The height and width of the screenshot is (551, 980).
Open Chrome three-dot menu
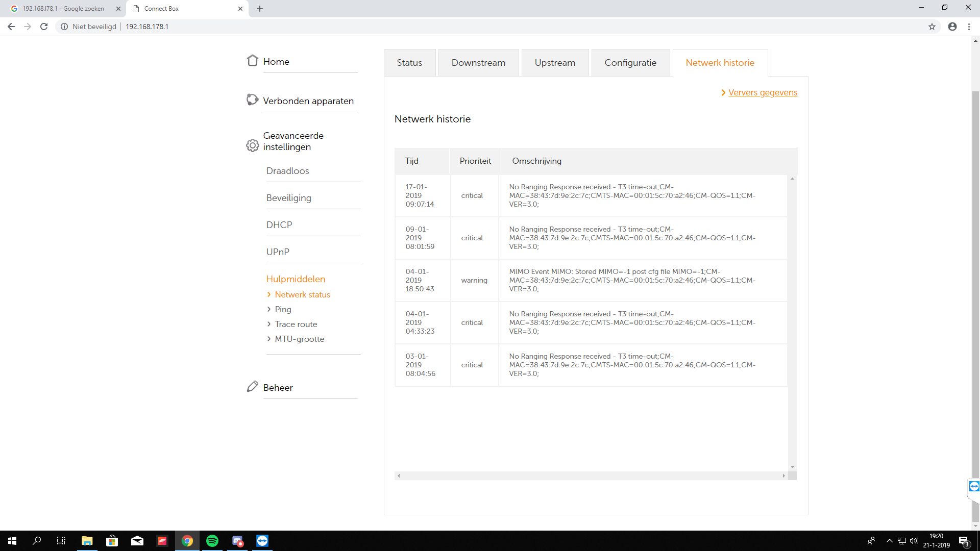click(x=969, y=27)
